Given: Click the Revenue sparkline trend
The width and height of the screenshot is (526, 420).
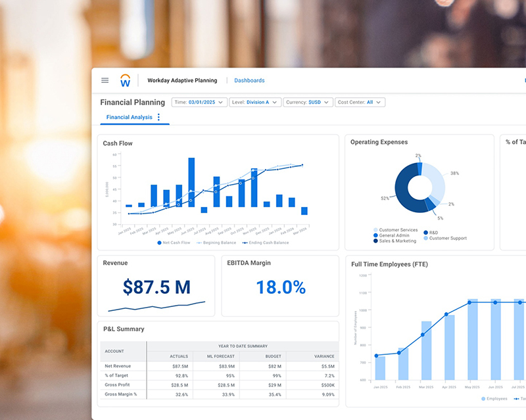Looking at the screenshot, I should 156,306.
